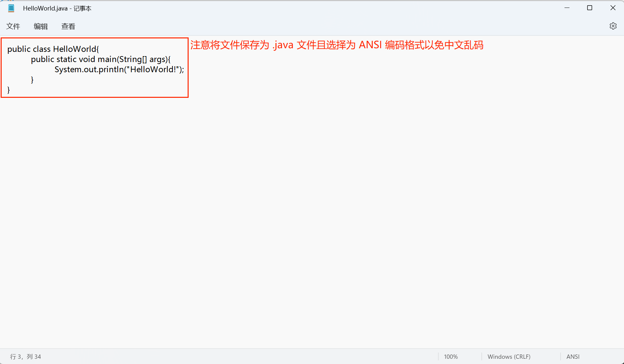Click the Notepad app icon in title bar
The width and height of the screenshot is (624, 364).
(11, 8)
